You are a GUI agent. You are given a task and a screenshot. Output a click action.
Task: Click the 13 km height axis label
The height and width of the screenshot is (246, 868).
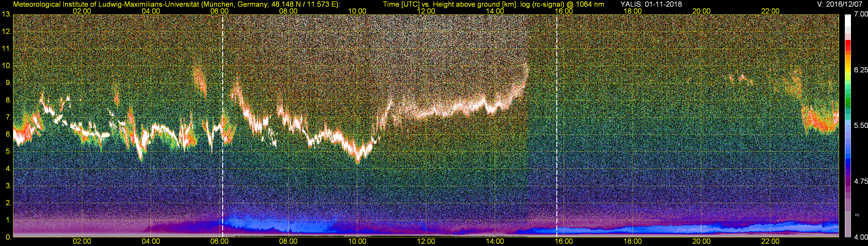pos(6,14)
